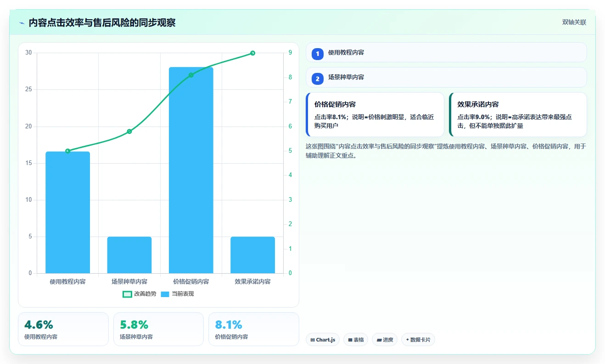Select the 场景种草内容 blue bar
Screen dimensions: 605x364
pyautogui.click(x=129, y=255)
